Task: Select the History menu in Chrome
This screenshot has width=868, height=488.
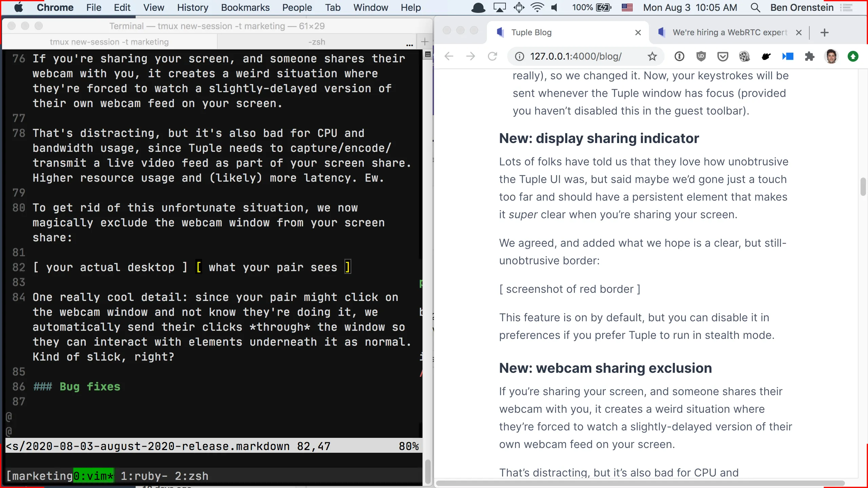Action: [193, 7]
